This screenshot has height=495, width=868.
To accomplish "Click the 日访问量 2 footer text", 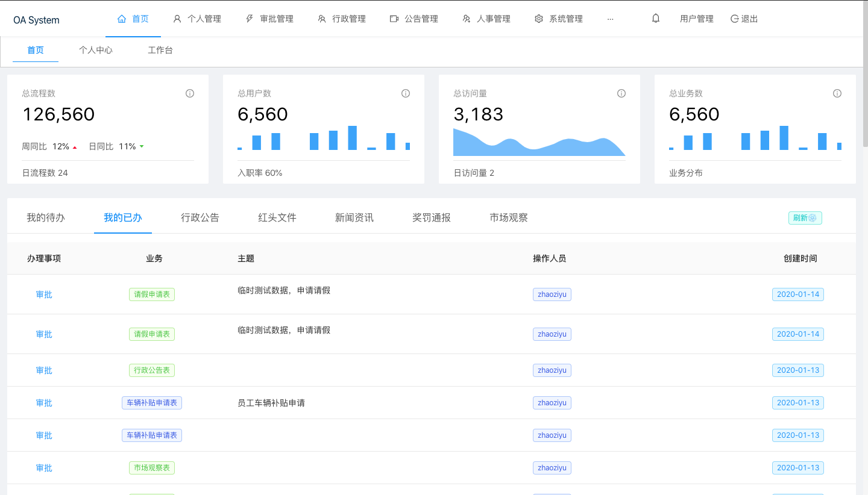I will pyautogui.click(x=474, y=173).
